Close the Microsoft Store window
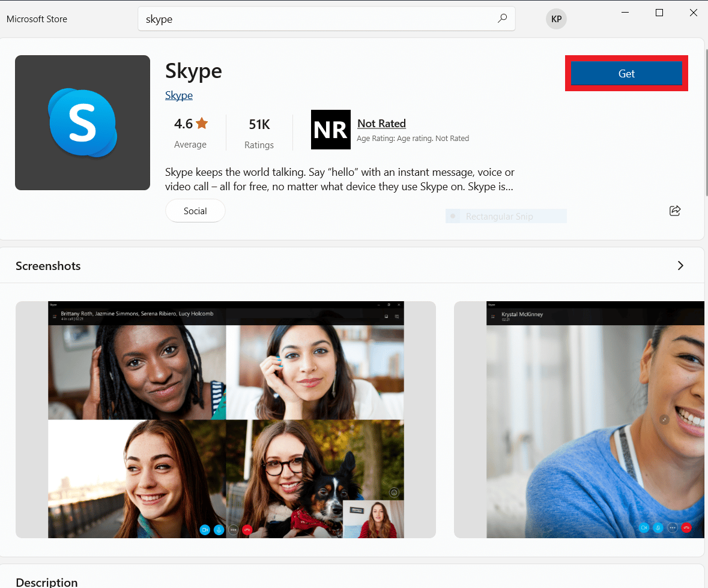 coord(694,13)
